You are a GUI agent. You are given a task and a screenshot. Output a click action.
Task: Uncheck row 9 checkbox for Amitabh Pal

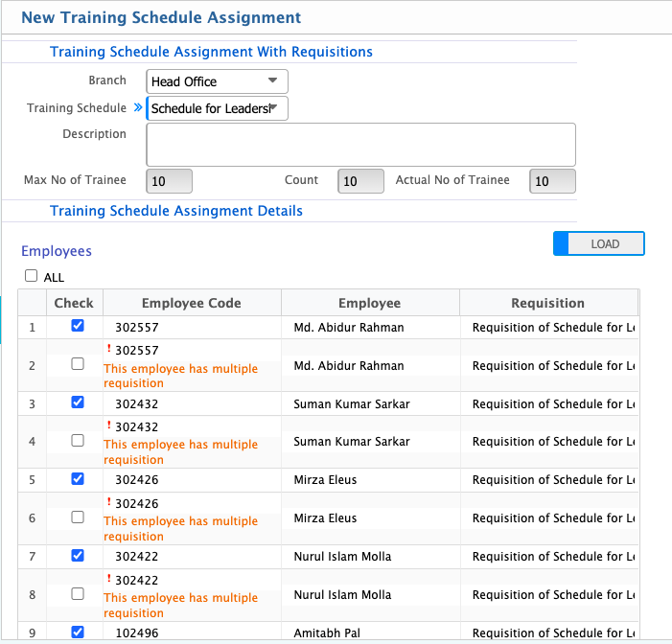click(78, 632)
